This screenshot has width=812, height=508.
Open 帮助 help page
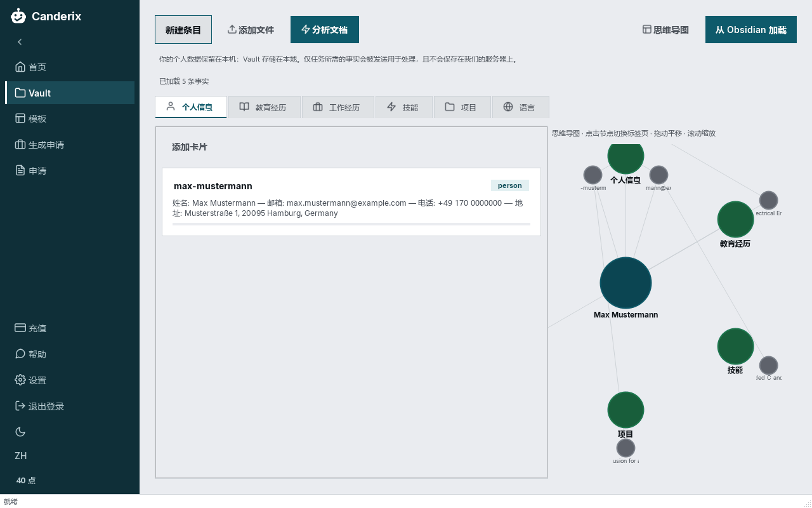tap(70, 354)
